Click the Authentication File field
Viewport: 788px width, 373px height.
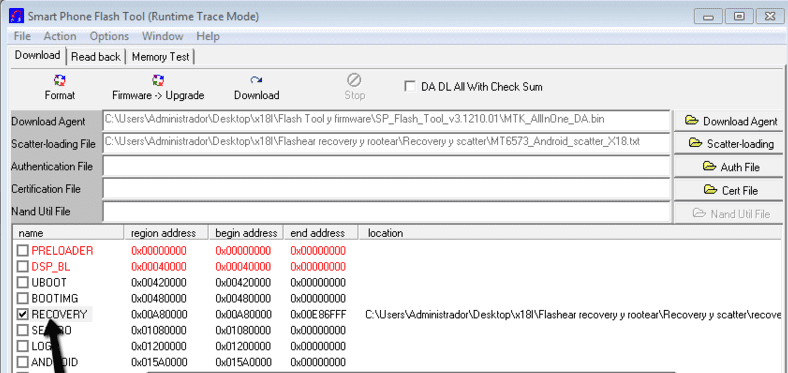[x=386, y=166]
